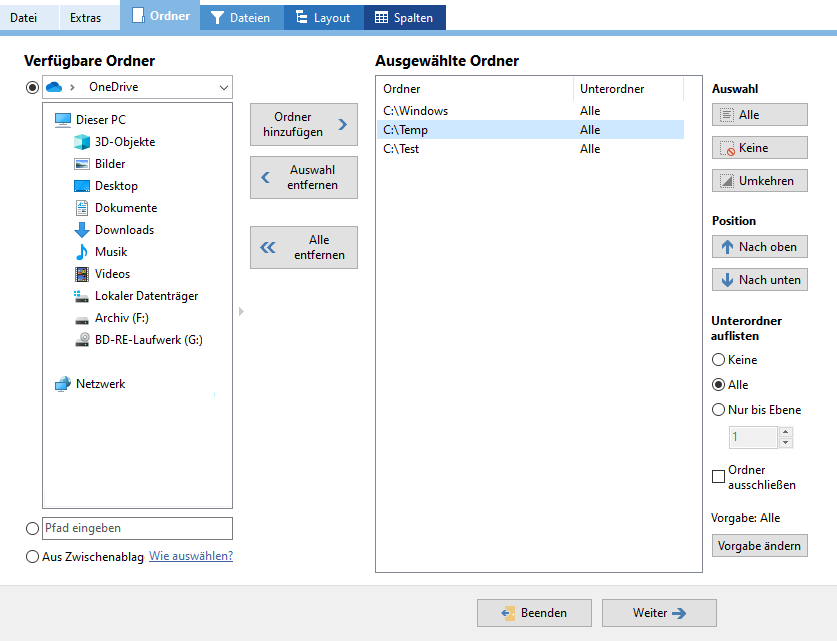Increase the Ebene level with up arrow
This screenshot has height=641, width=837.
coord(785,432)
